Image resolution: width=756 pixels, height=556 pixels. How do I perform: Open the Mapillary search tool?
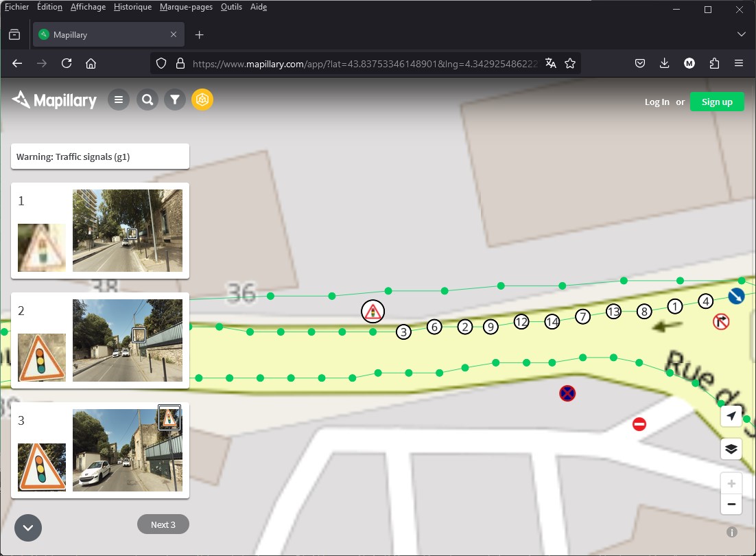tap(147, 100)
